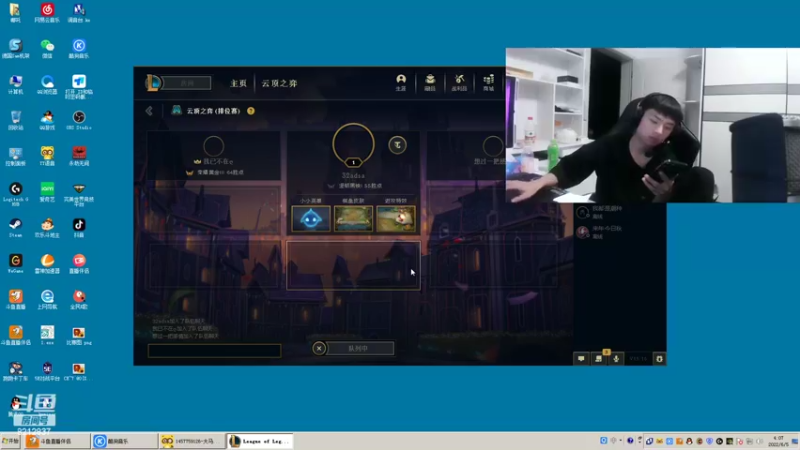Click the lobby chat input field
Viewport: 800px width, 450px height.
click(214, 351)
